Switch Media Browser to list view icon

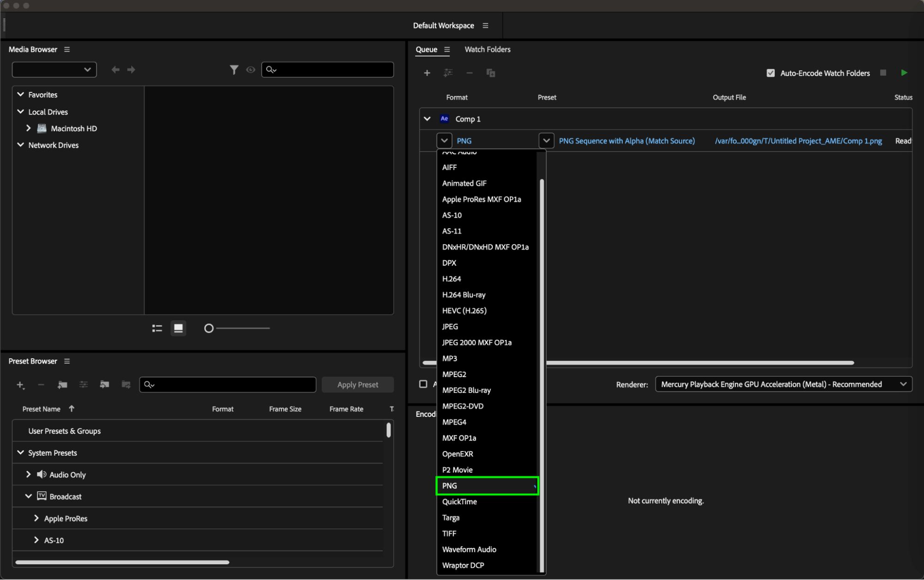(x=157, y=328)
